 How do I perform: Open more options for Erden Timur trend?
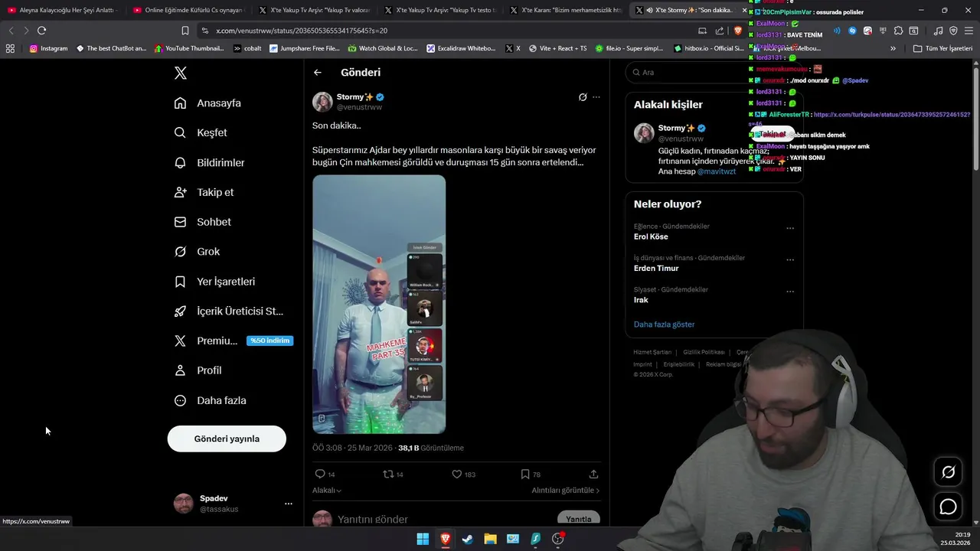point(790,259)
